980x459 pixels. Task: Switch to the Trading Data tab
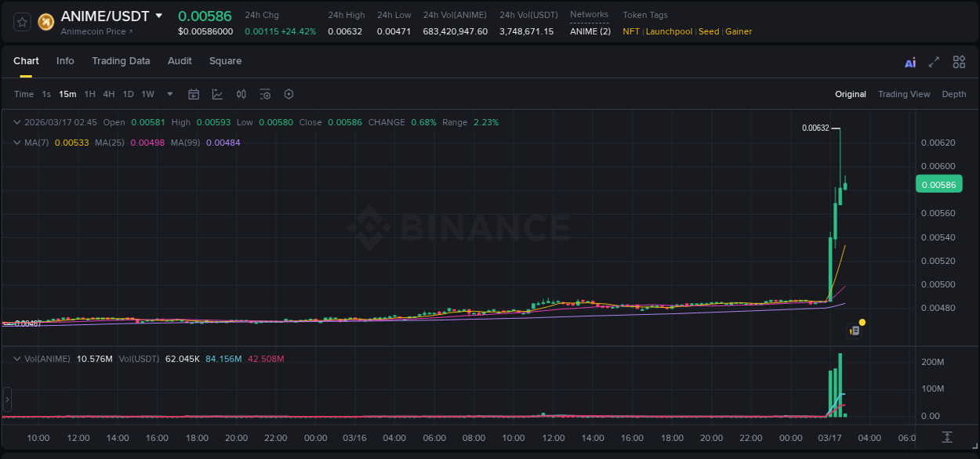pyautogui.click(x=121, y=61)
